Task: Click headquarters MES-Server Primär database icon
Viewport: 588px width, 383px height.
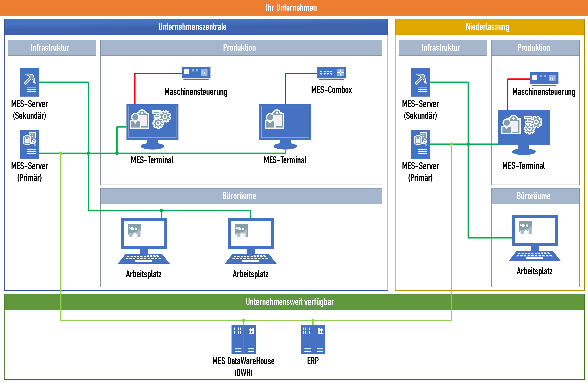Action: tap(29, 144)
